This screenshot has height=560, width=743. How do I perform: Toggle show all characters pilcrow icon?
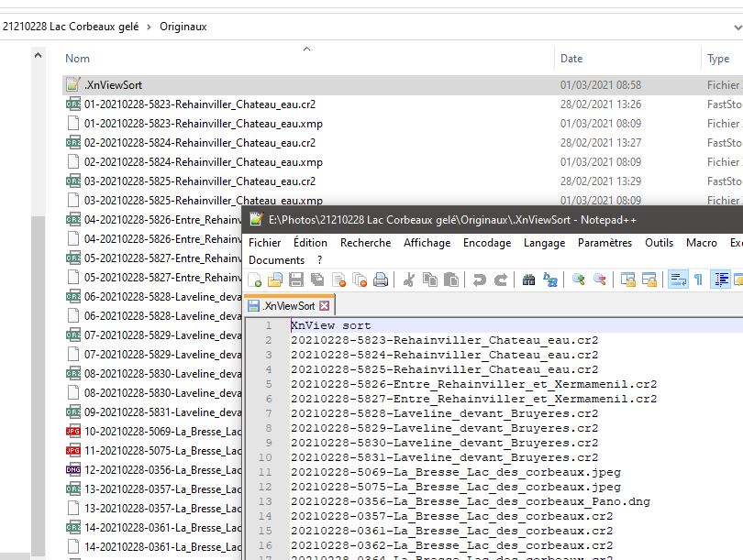[x=698, y=280]
